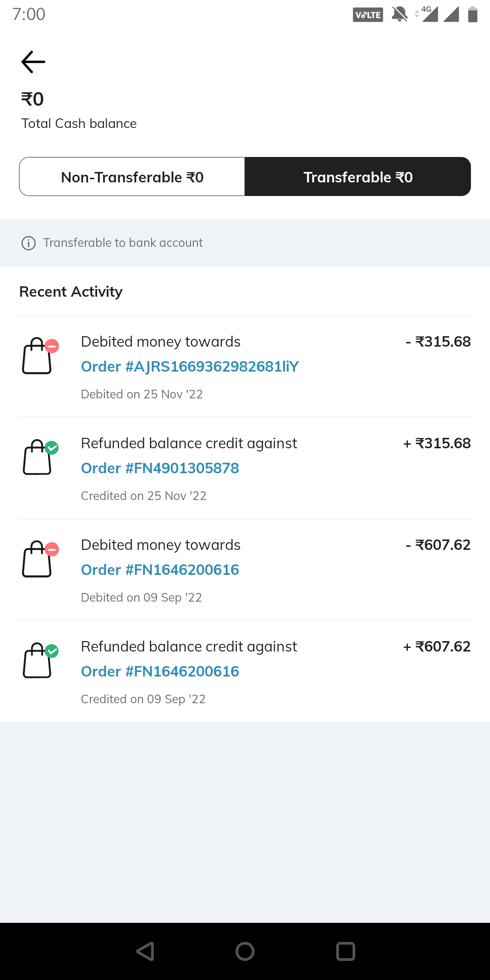Tap the + ₹315.68 refund amount
Viewport: 490px width, 980px height.
click(436, 443)
